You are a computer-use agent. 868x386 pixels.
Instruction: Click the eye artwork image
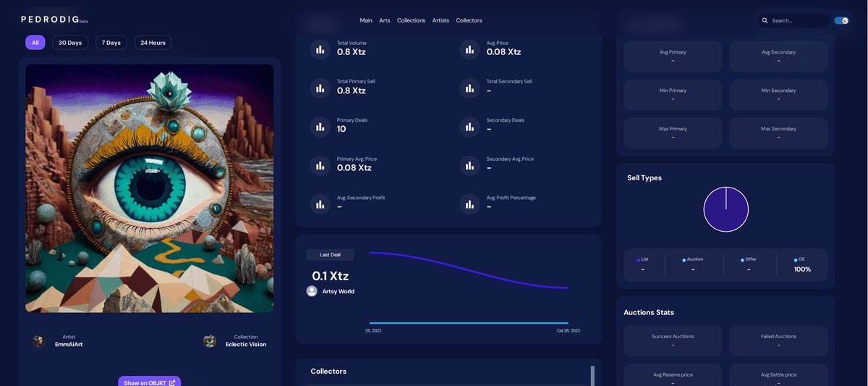click(150, 188)
